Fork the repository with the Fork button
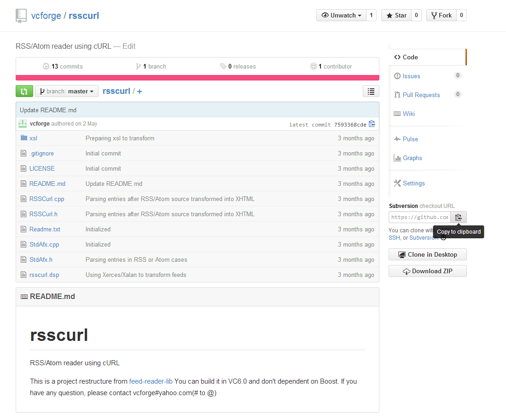 (x=442, y=15)
